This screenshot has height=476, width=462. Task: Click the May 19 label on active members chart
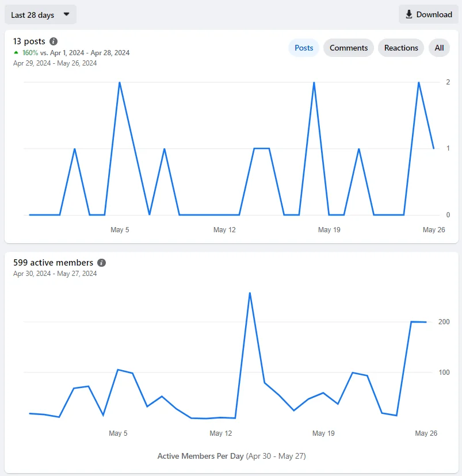[323, 433]
